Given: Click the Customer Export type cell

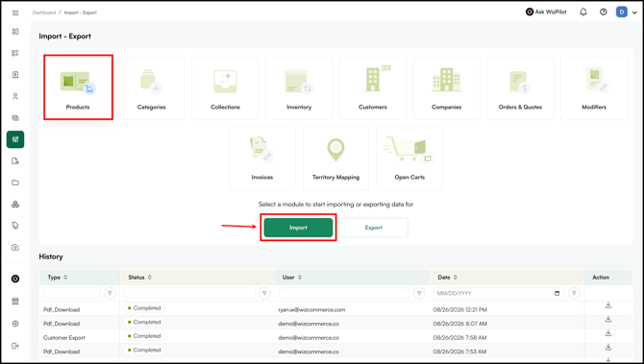Looking at the screenshot, I should (x=64, y=338).
